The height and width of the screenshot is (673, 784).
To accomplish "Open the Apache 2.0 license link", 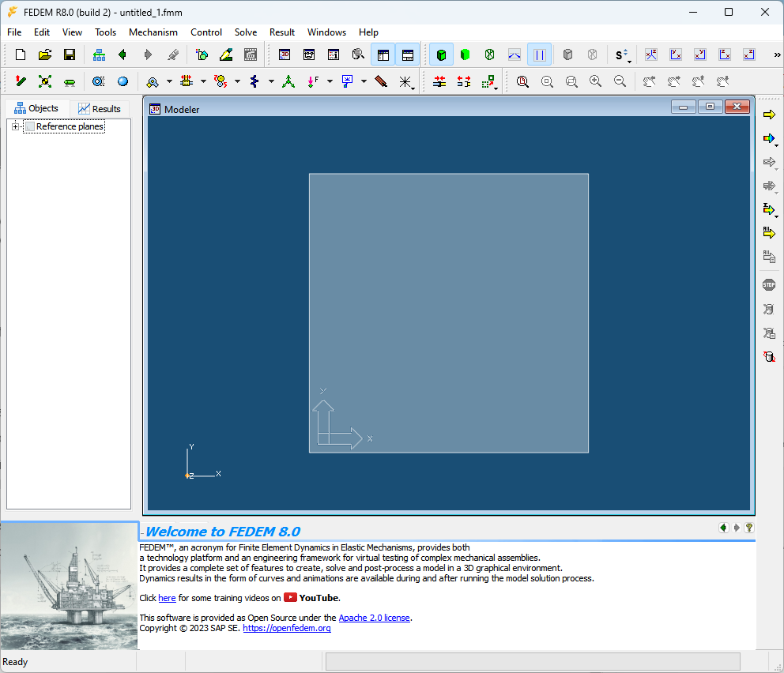I will (374, 618).
